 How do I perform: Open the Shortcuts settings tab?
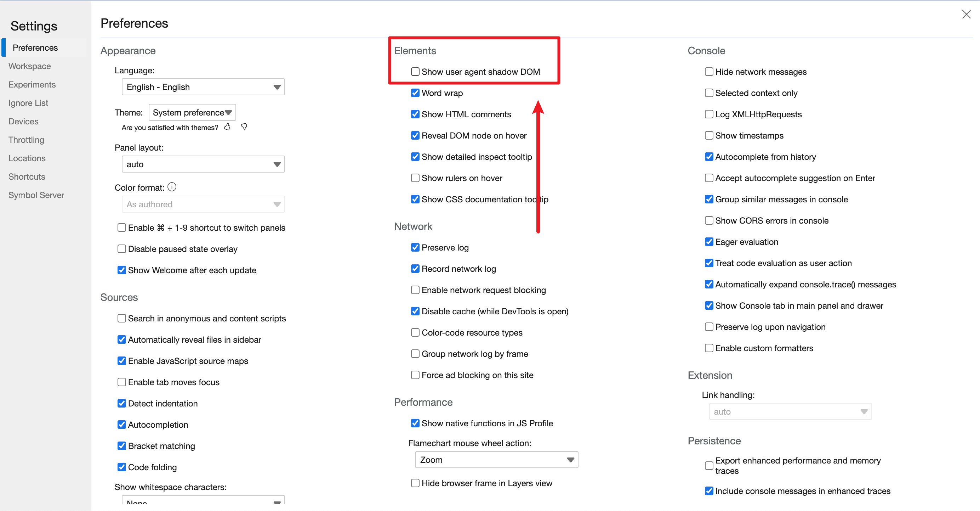[27, 177]
